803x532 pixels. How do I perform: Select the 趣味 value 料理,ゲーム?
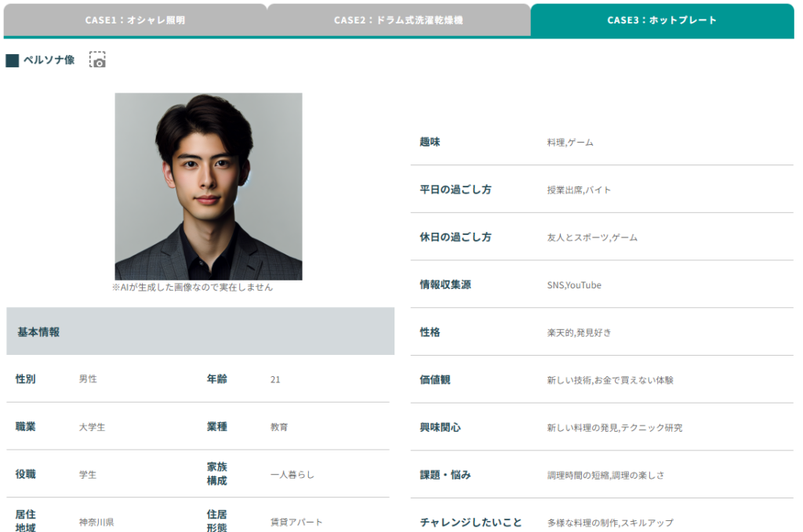570,143
